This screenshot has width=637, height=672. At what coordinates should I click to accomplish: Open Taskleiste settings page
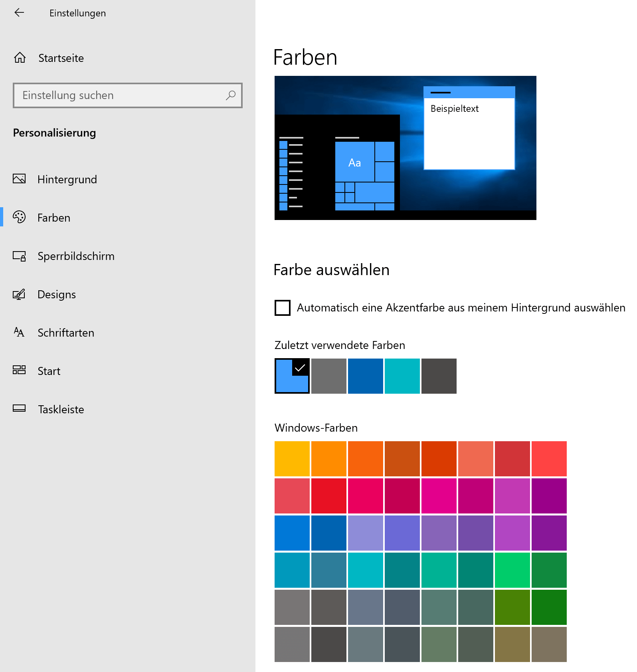click(x=128, y=409)
